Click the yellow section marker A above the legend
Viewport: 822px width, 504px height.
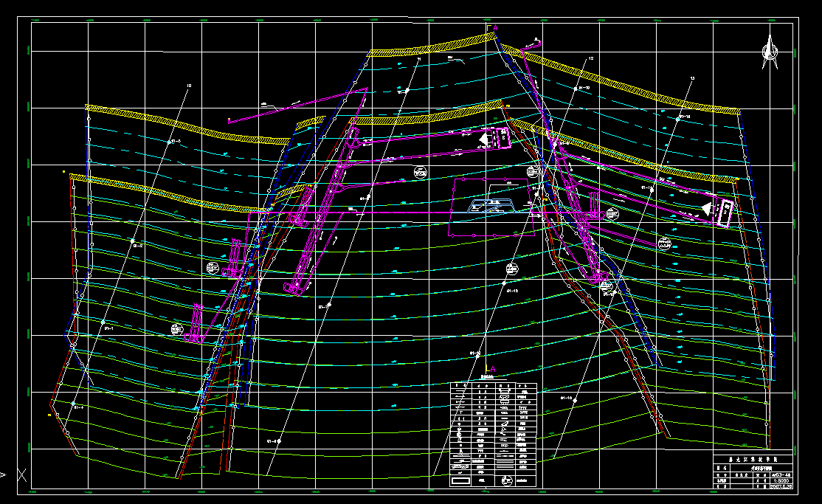point(490,369)
